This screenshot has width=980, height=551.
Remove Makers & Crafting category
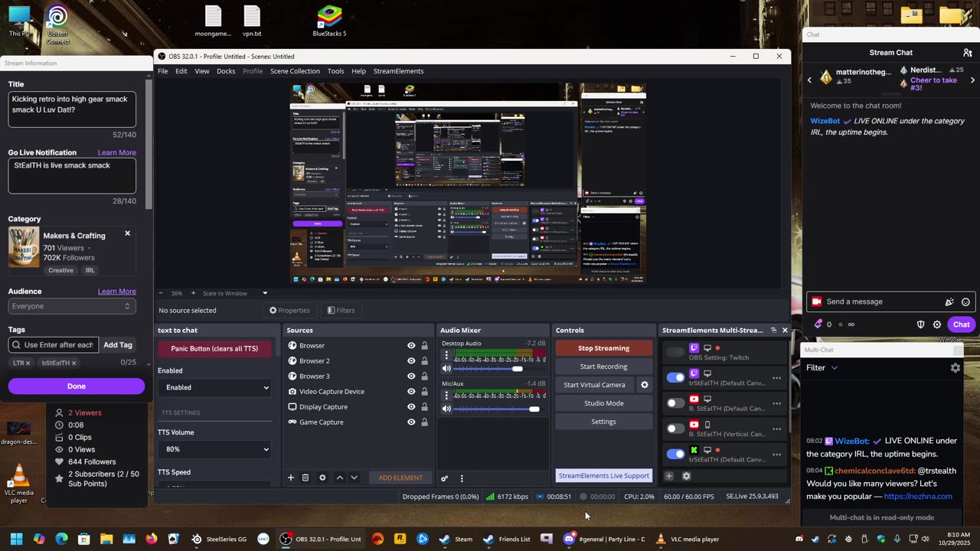coord(127,233)
